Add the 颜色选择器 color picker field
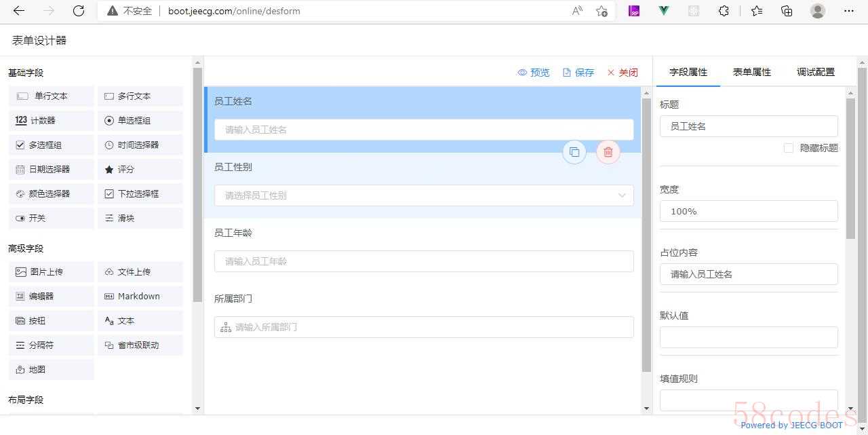This screenshot has height=435, width=868. pos(52,194)
